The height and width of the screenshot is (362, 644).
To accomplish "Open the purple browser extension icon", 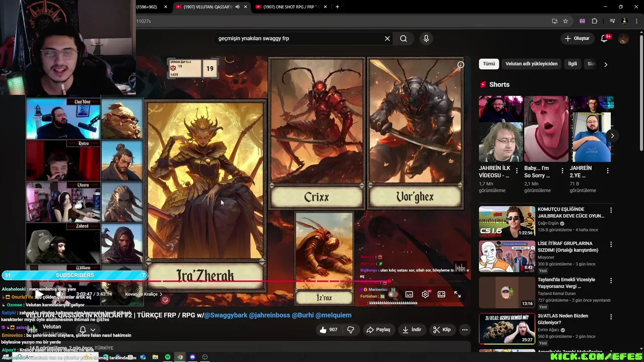I will click(583, 21).
